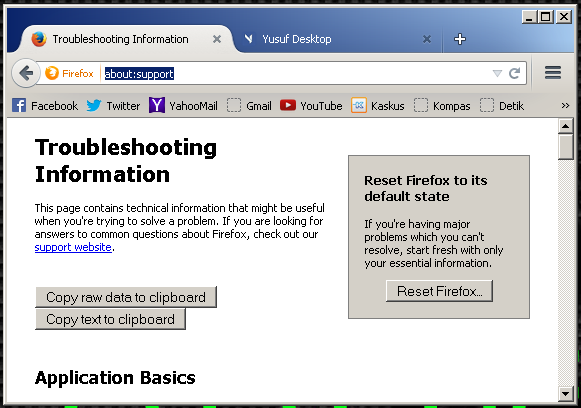Open the Kompas bookmark
Screen dimensions: 581x408
pyautogui.click(x=442, y=106)
